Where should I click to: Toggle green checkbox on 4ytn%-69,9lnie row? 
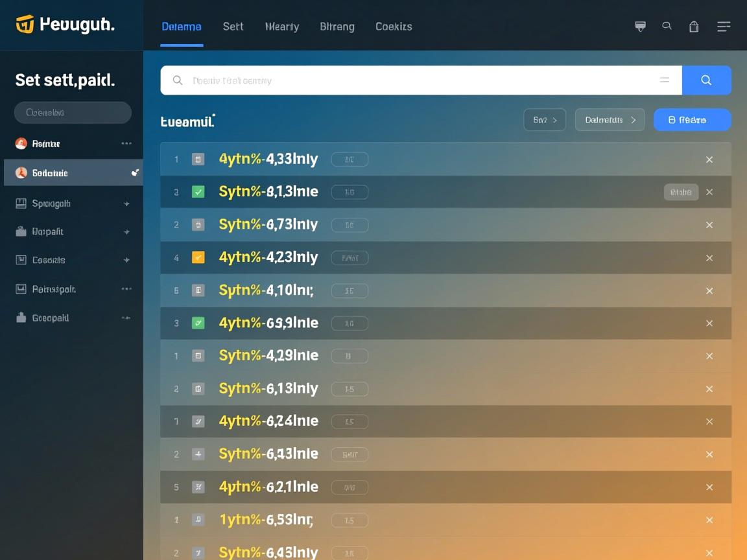198,323
